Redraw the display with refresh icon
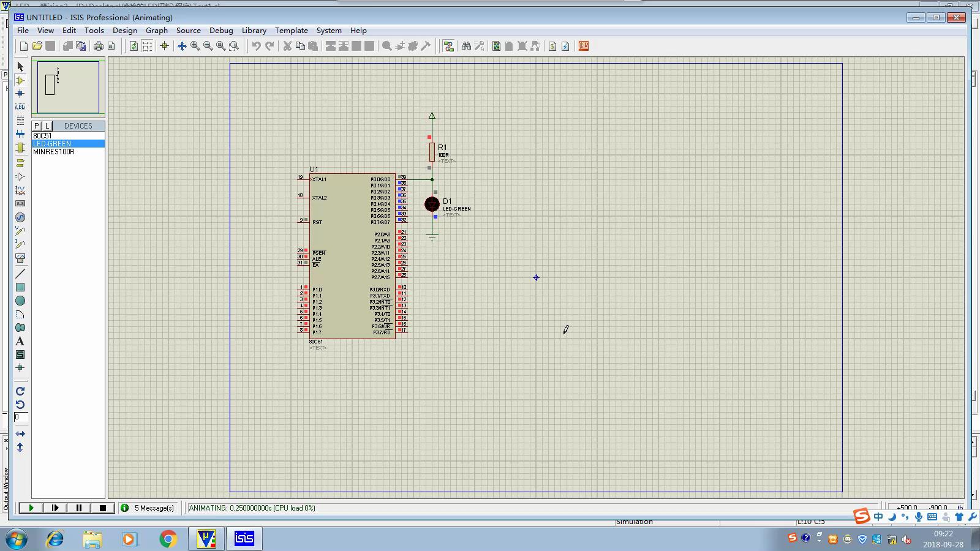 point(134,46)
